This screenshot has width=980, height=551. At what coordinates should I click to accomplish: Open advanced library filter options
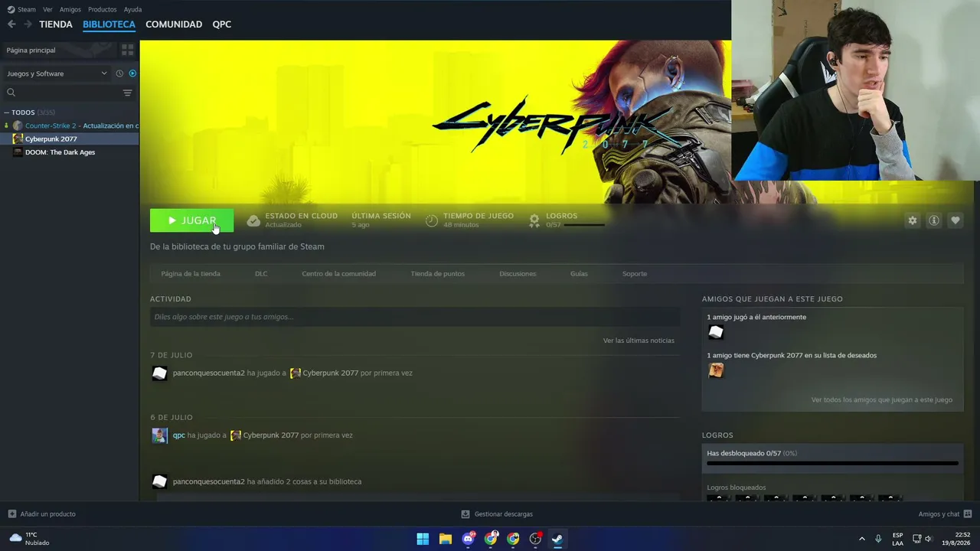pos(127,93)
